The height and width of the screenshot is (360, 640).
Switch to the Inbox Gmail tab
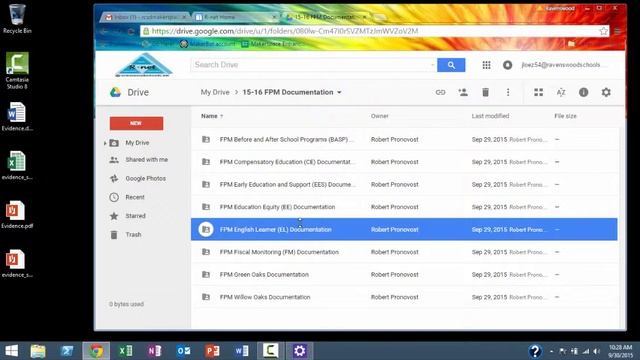[144, 17]
